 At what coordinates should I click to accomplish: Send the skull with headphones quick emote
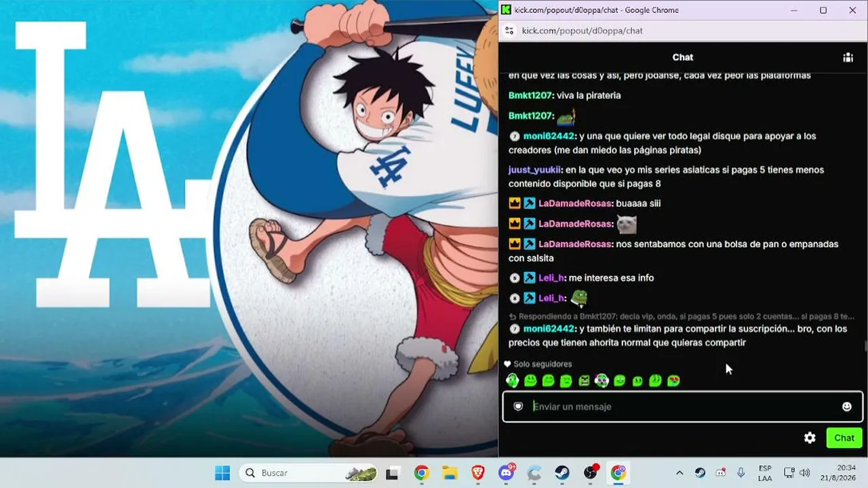(x=601, y=381)
